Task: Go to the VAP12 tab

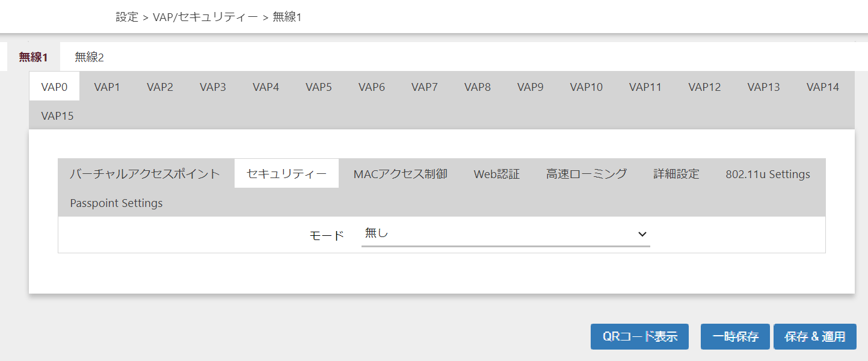Action: pos(704,87)
